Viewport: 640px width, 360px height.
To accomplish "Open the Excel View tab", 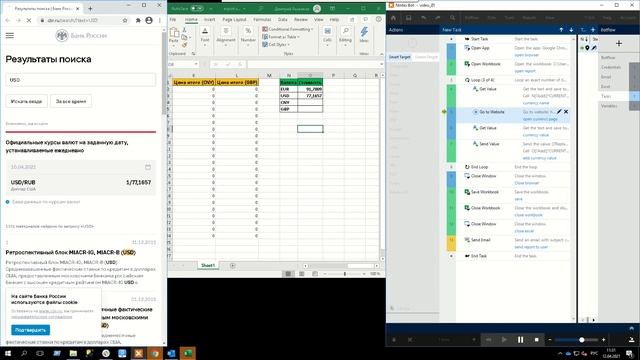I will click(319, 19).
